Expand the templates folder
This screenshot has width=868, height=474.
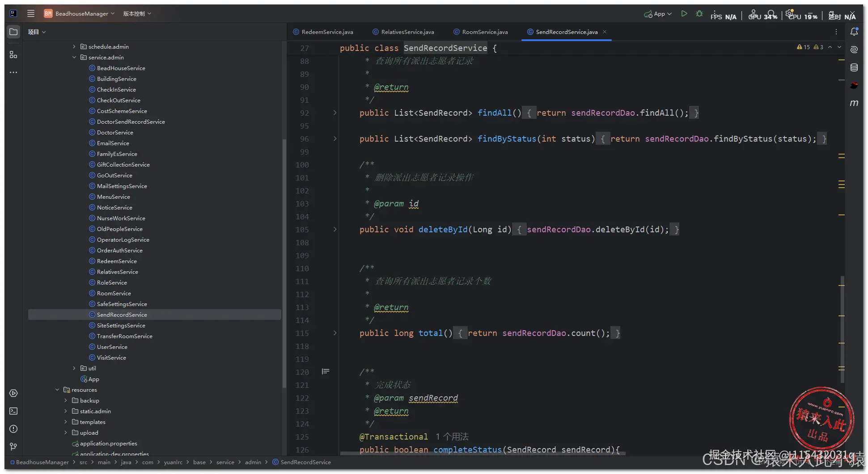click(x=66, y=422)
